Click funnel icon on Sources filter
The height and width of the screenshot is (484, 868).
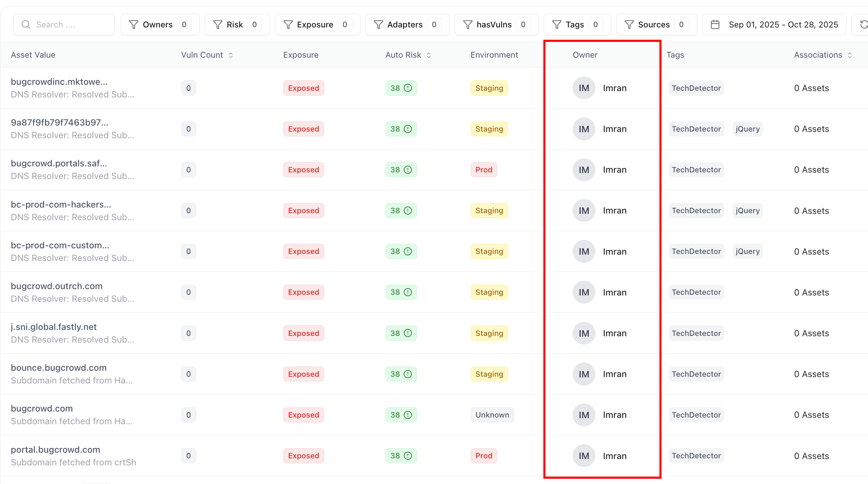629,25
